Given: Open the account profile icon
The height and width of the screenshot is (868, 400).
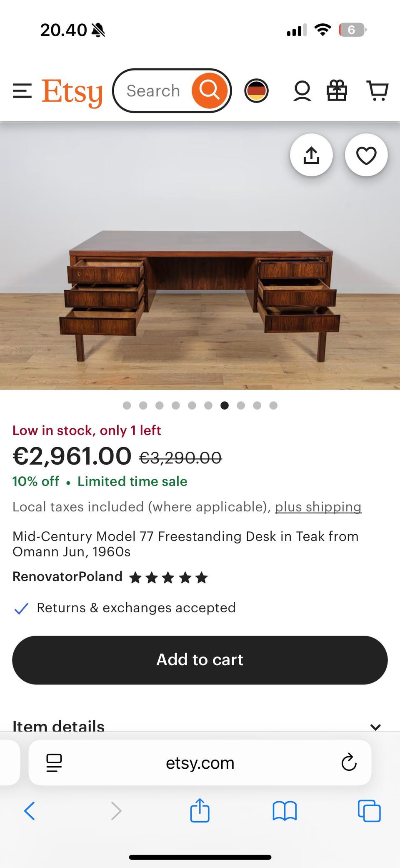Looking at the screenshot, I should coord(302,91).
